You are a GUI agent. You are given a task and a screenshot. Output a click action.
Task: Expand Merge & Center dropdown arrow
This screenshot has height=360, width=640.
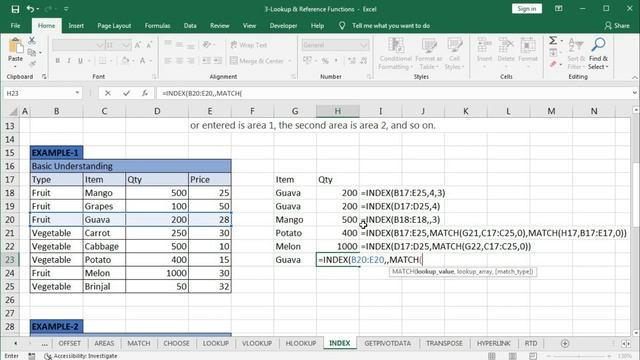290,61
